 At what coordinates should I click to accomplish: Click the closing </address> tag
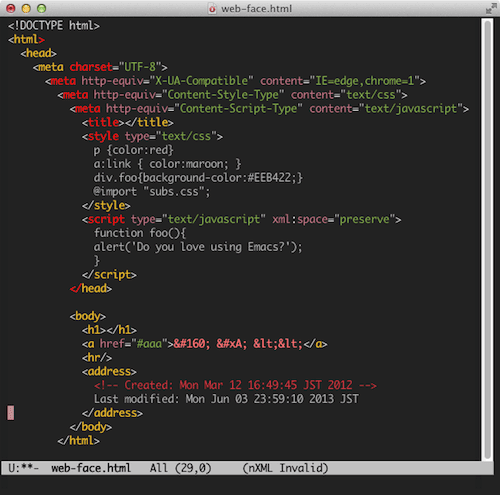click(x=112, y=413)
